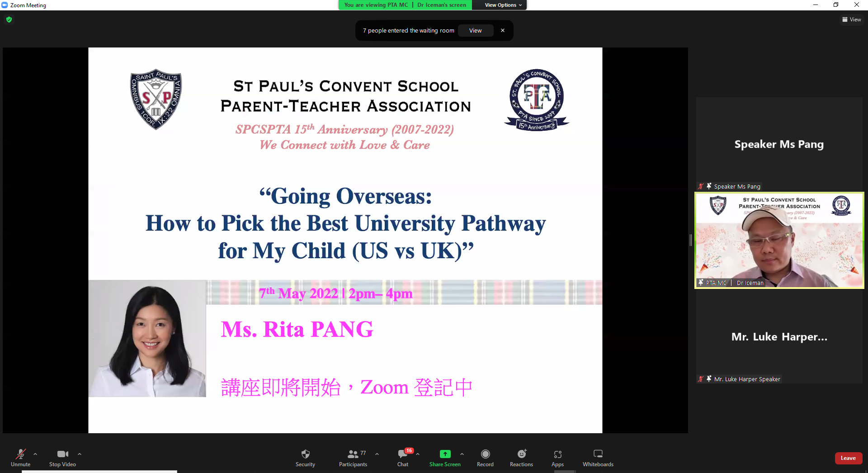868x473 pixels.
Task: Expand the Participants options arrow
Action: 377,454
